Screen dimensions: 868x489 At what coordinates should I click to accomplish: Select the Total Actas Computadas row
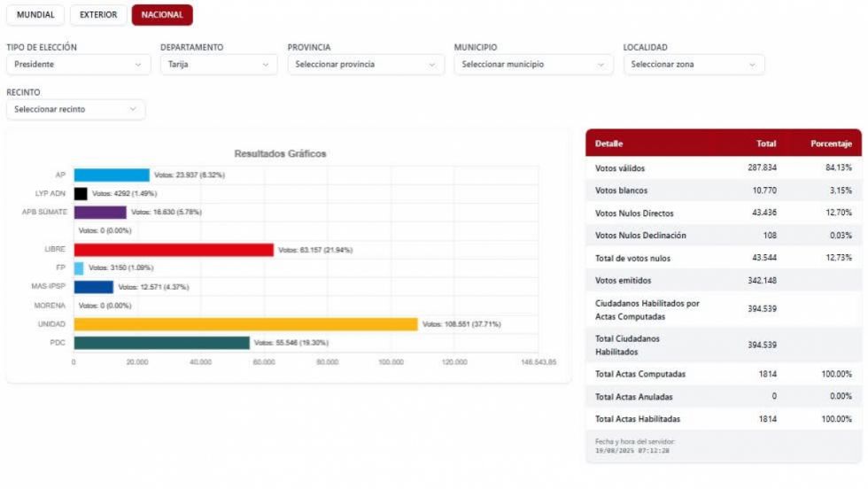[x=724, y=375]
